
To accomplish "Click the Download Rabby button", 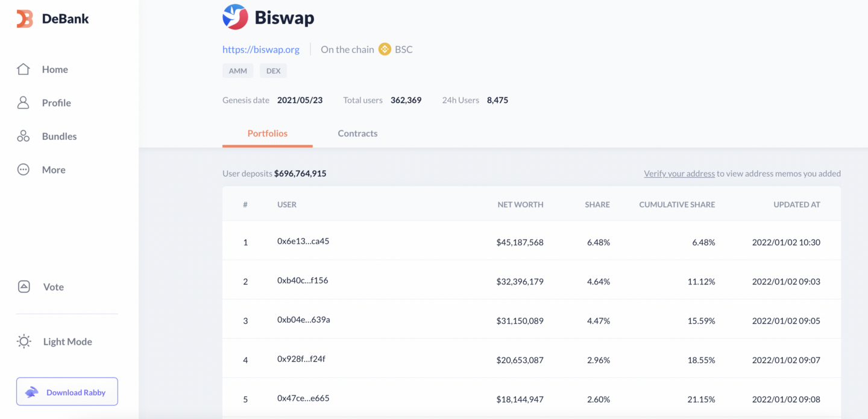I will point(67,392).
